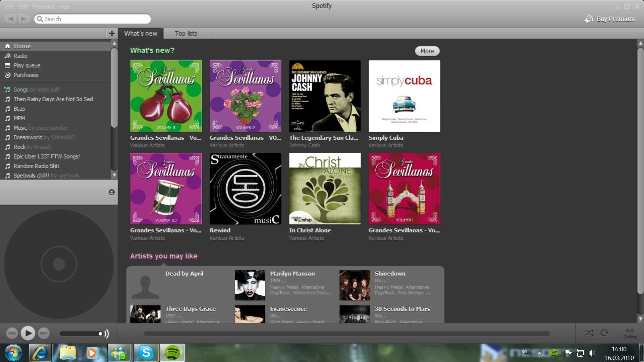The width and height of the screenshot is (644, 362).
Task: Open Dead by April artist
Action: click(x=184, y=274)
